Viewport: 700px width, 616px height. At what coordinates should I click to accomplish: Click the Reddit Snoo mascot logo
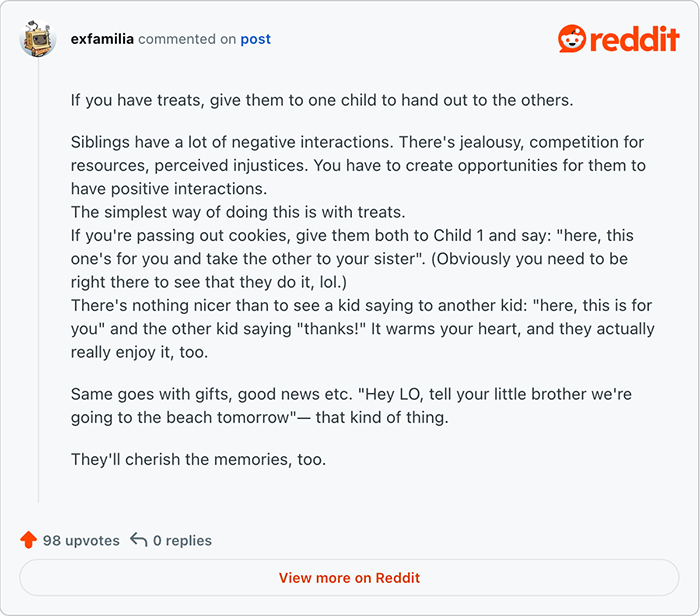pos(571,38)
